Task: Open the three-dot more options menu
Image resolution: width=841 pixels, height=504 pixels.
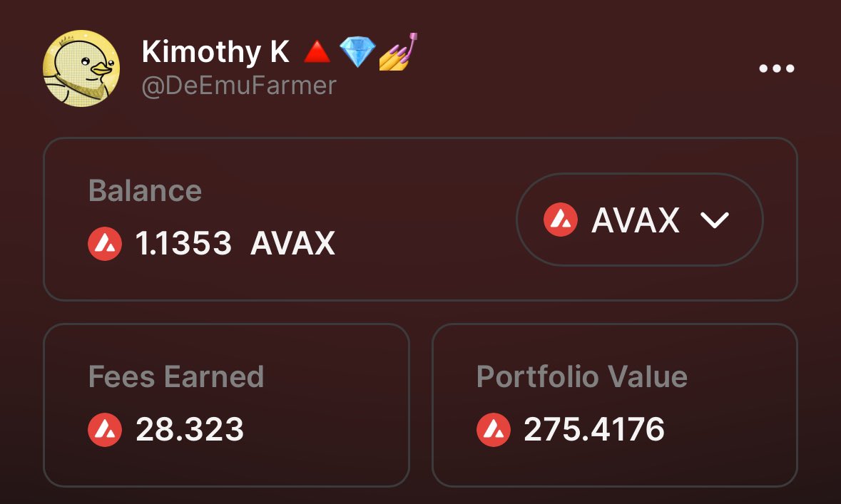Action: click(x=776, y=69)
